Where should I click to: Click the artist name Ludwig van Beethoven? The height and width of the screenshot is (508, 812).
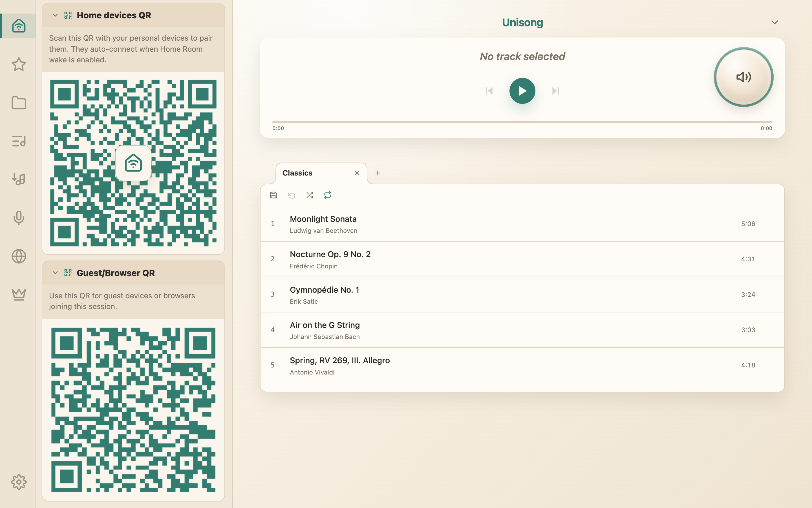323,231
